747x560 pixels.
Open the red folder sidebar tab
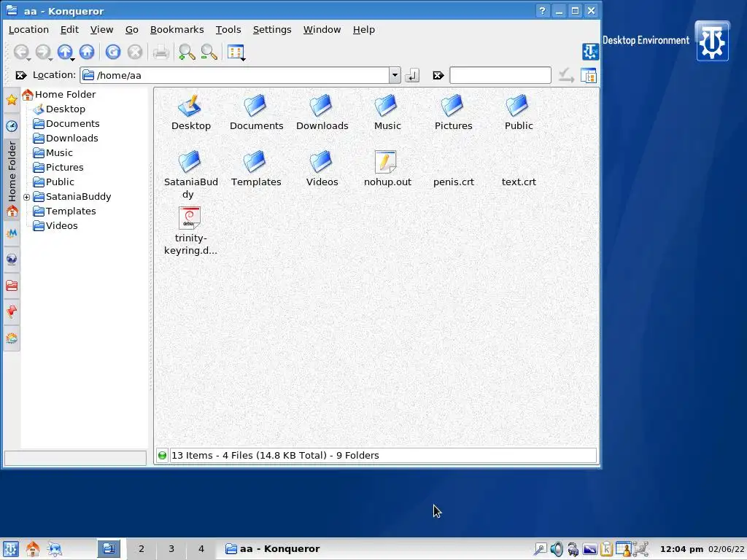tap(12, 285)
